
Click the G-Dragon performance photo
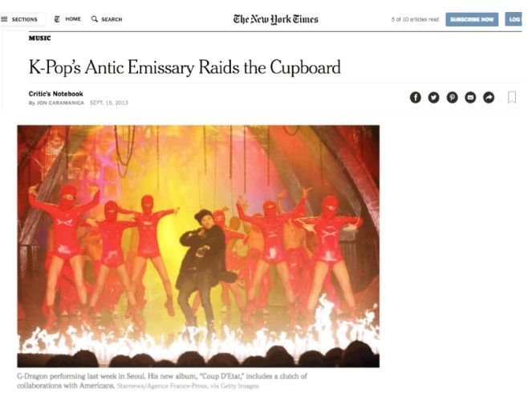(198, 246)
